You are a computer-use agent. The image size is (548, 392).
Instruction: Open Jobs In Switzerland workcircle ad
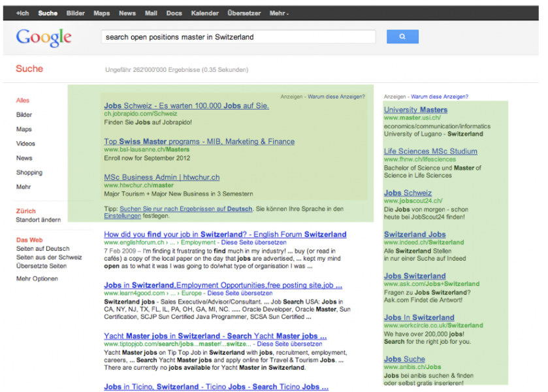(419, 318)
